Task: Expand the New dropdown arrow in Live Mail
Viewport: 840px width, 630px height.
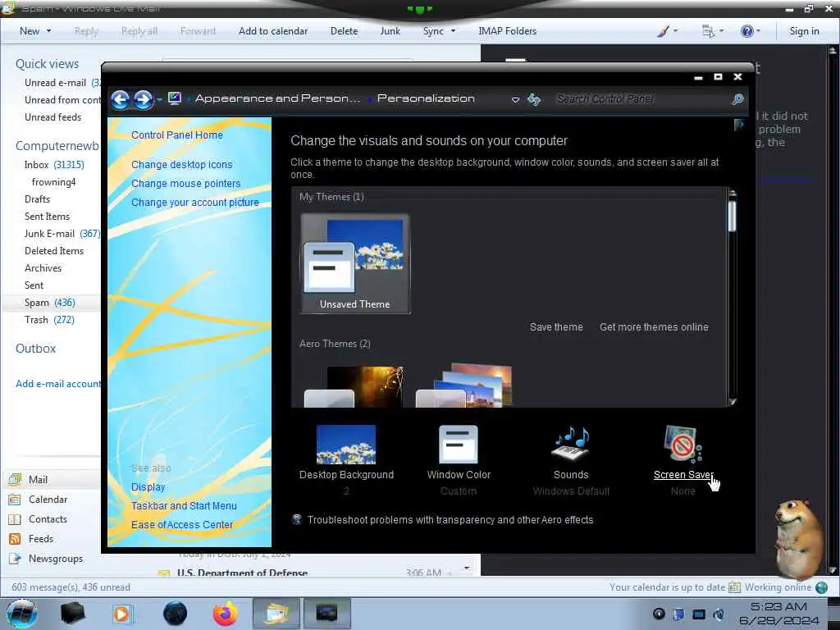Action: pos(48,31)
